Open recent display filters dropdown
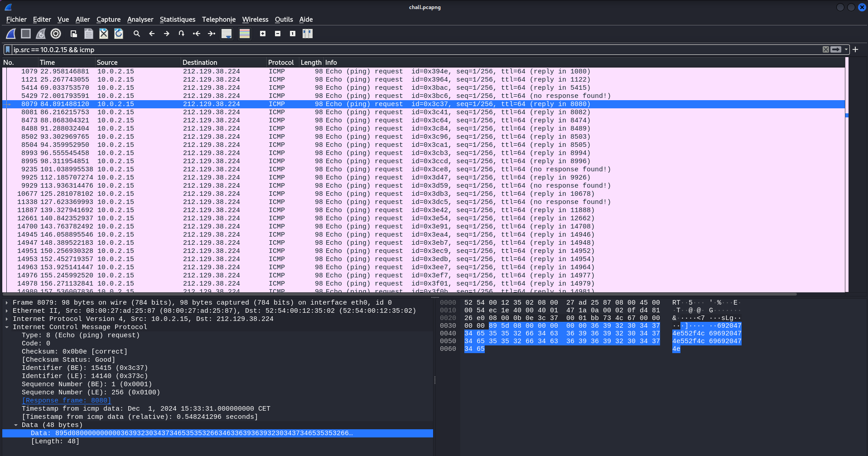The height and width of the screenshot is (456, 868). coord(846,49)
